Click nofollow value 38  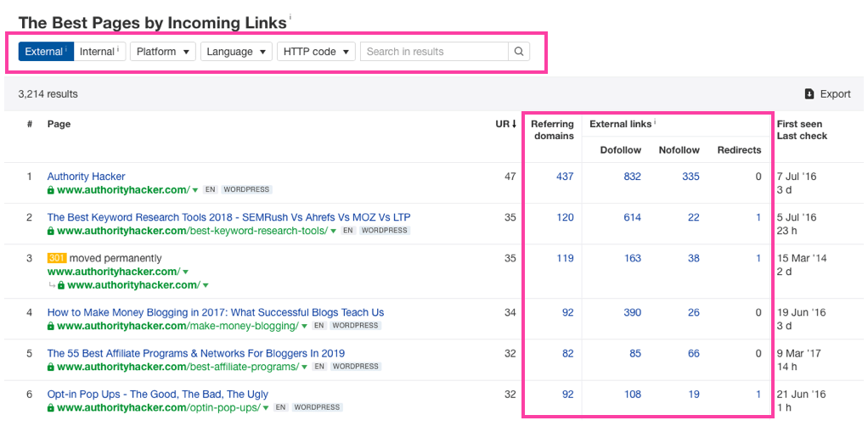(694, 258)
